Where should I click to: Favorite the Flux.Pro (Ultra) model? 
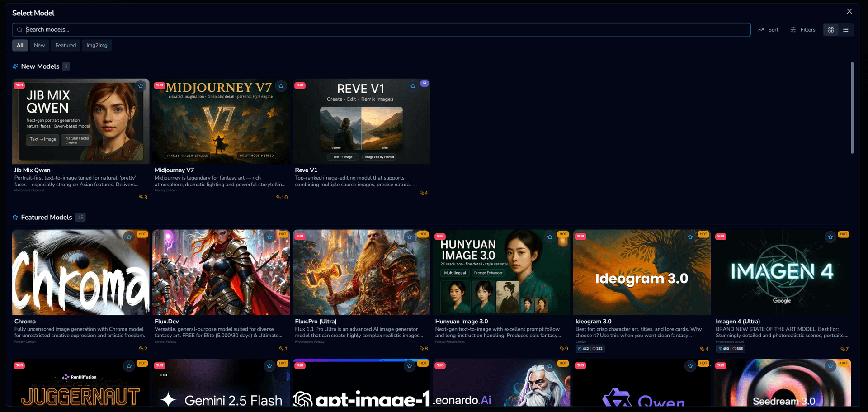pos(410,237)
